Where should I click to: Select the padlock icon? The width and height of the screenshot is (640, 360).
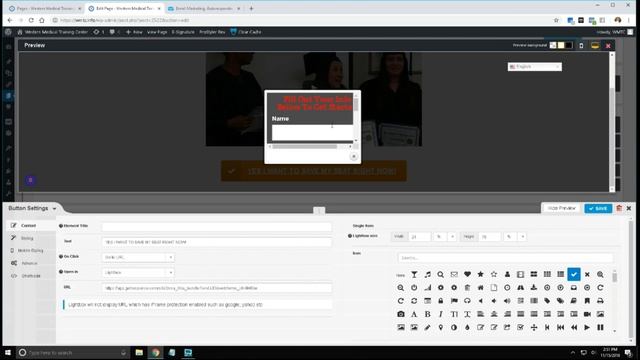440,301
